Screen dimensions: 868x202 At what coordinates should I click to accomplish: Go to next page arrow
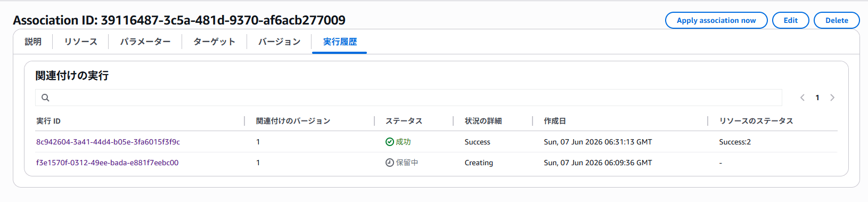coord(832,98)
